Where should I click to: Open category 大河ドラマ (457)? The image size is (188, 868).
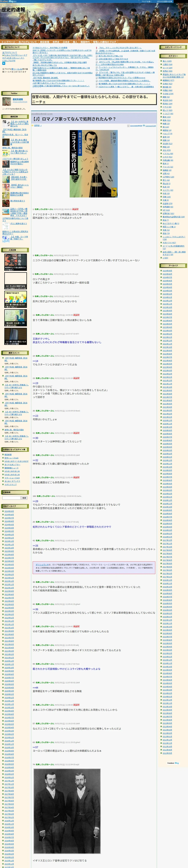(x=169, y=243)
